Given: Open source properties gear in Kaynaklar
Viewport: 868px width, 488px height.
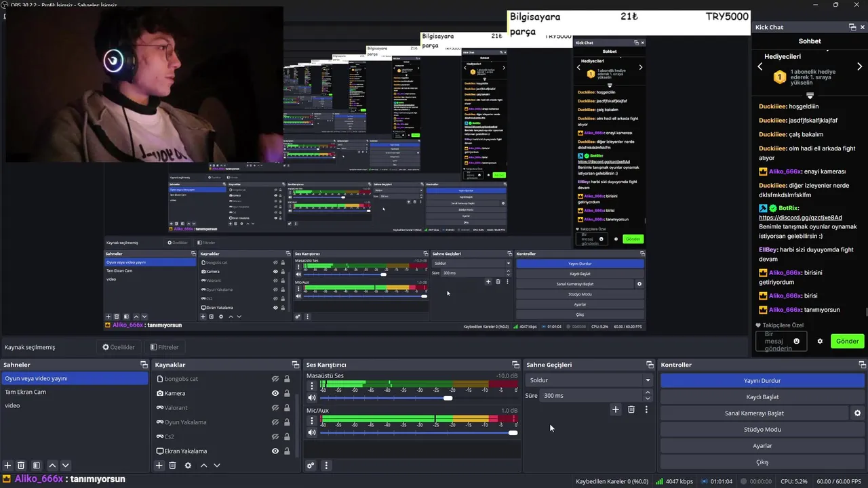Looking at the screenshot, I should pyautogui.click(x=188, y=466).
